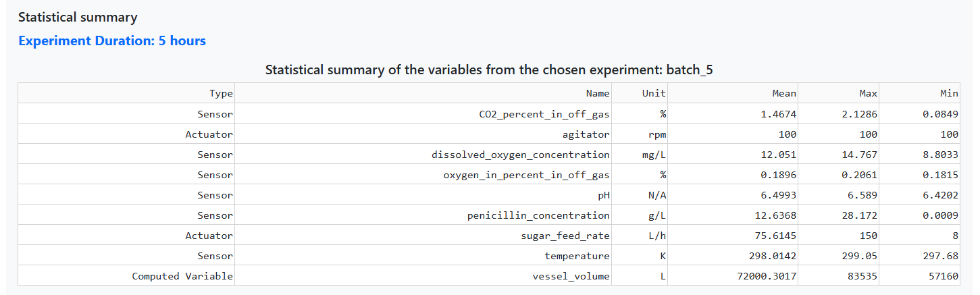Screen dimensions: 980x295
Task: Select the CO2_percent_in_off_gas name cell
Action: tap(544, 114)
